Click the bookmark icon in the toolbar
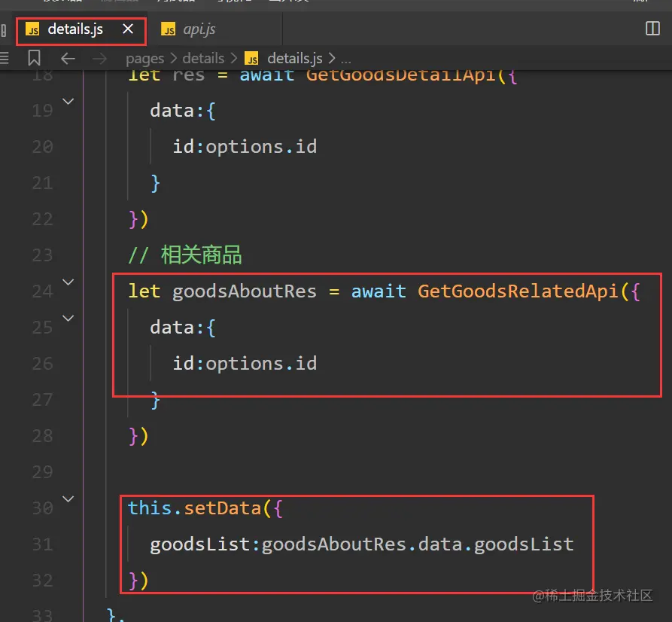672x622 pixels. [x=35, y=58]
